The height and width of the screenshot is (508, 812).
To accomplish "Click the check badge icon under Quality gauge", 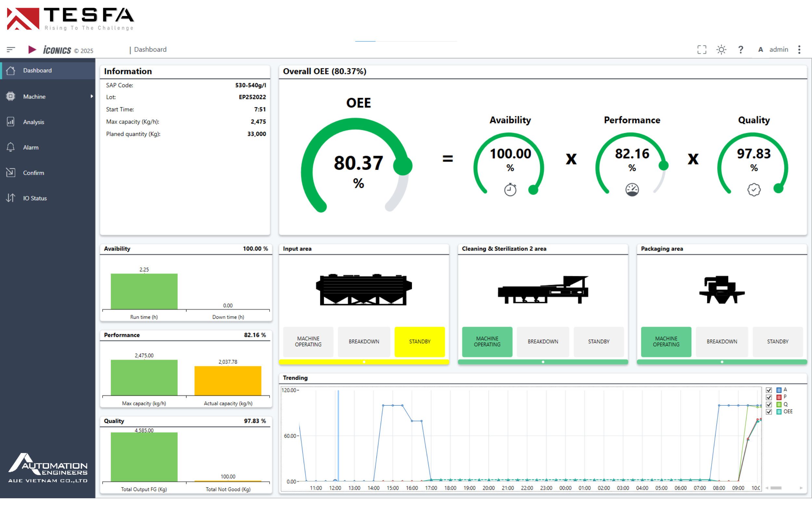I will click(754, 189).
